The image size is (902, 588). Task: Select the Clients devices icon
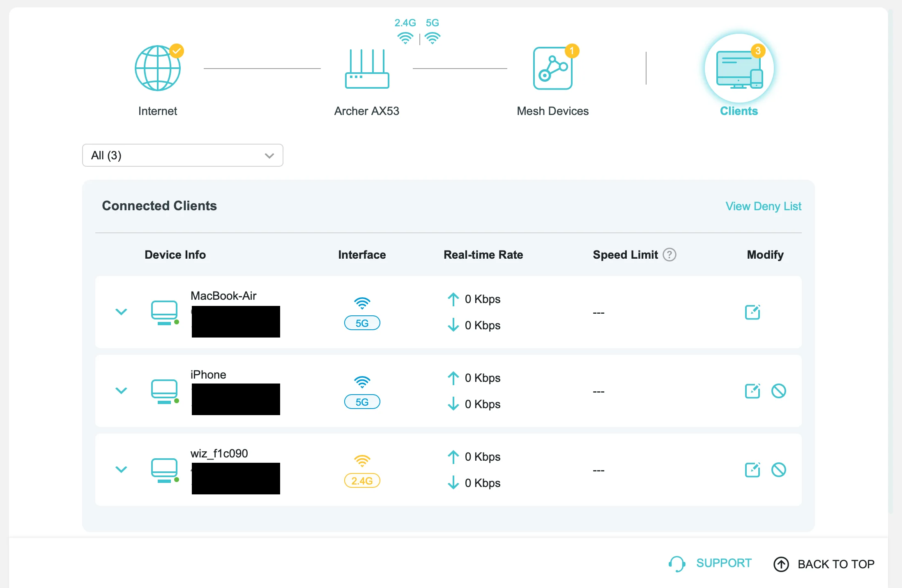(739, 68)
